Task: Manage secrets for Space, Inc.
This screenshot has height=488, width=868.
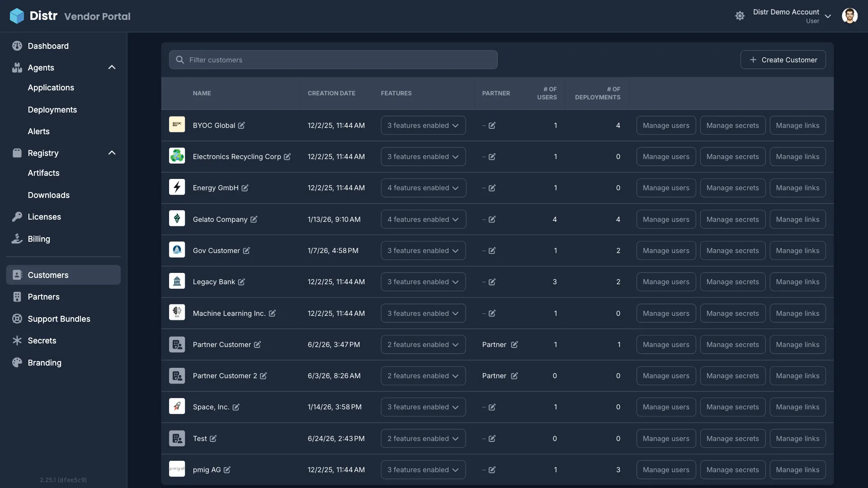Action: 732,407
